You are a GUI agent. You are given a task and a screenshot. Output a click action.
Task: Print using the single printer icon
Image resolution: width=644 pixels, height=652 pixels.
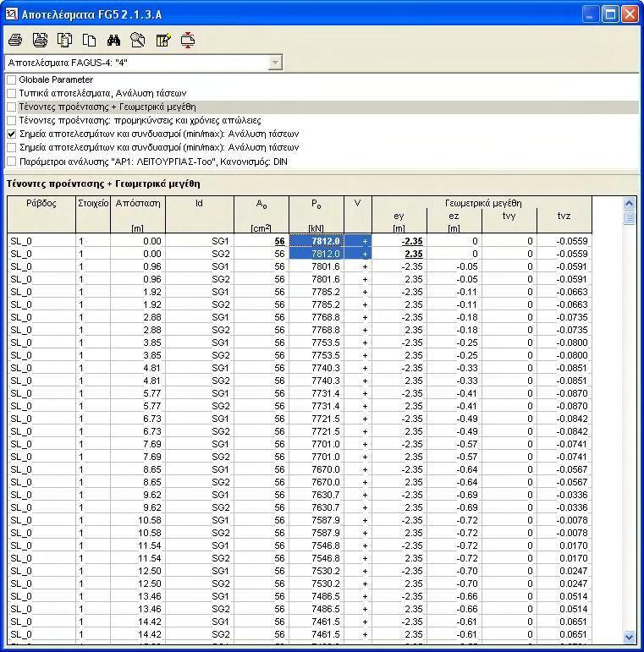15,41
